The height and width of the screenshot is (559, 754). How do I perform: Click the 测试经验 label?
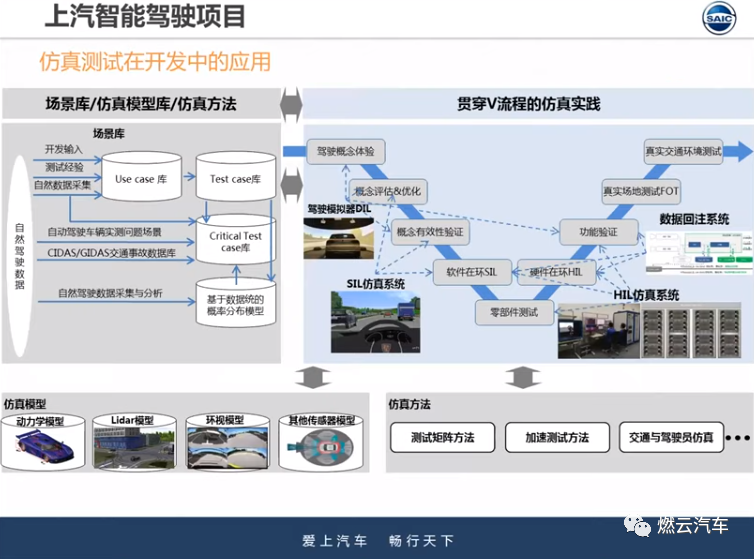point(64,167)
